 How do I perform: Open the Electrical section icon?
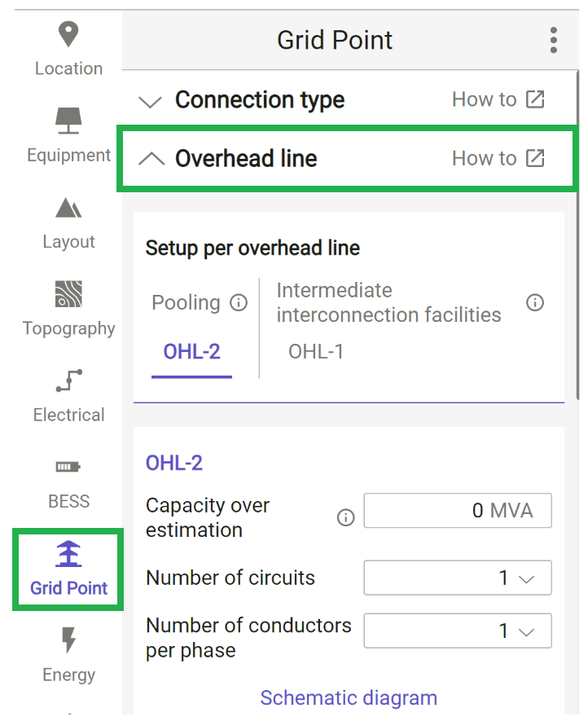coord(68,380)
